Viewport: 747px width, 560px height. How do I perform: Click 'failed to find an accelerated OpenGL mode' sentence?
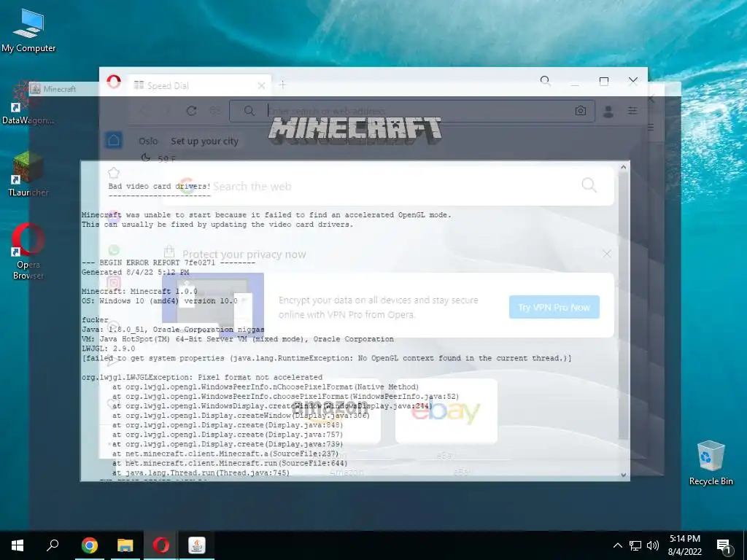266,215
